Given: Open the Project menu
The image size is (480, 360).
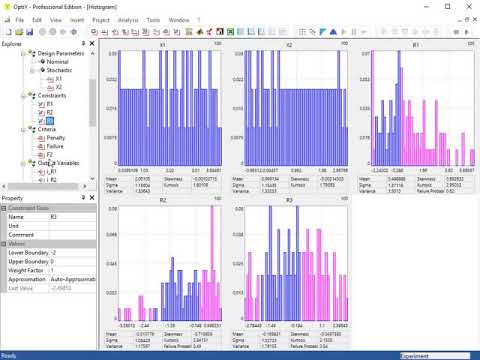Looking at the screenshot, I should pos(101,20).
